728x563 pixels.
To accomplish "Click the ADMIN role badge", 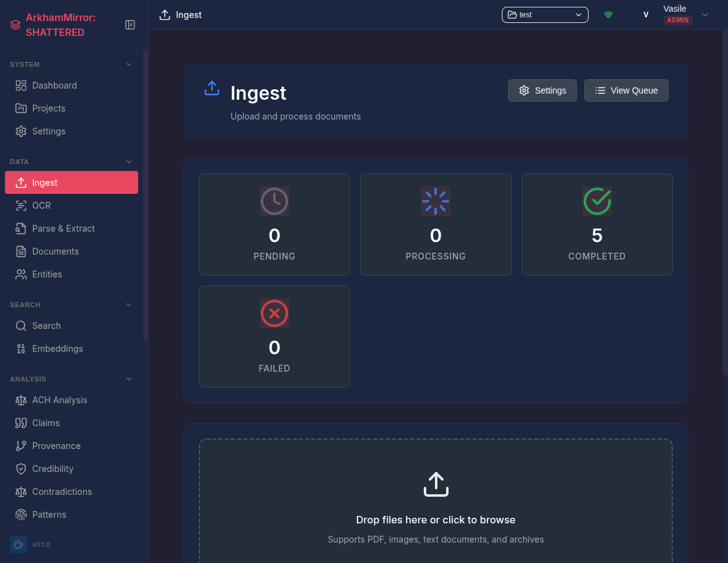I will pos(678,20).
